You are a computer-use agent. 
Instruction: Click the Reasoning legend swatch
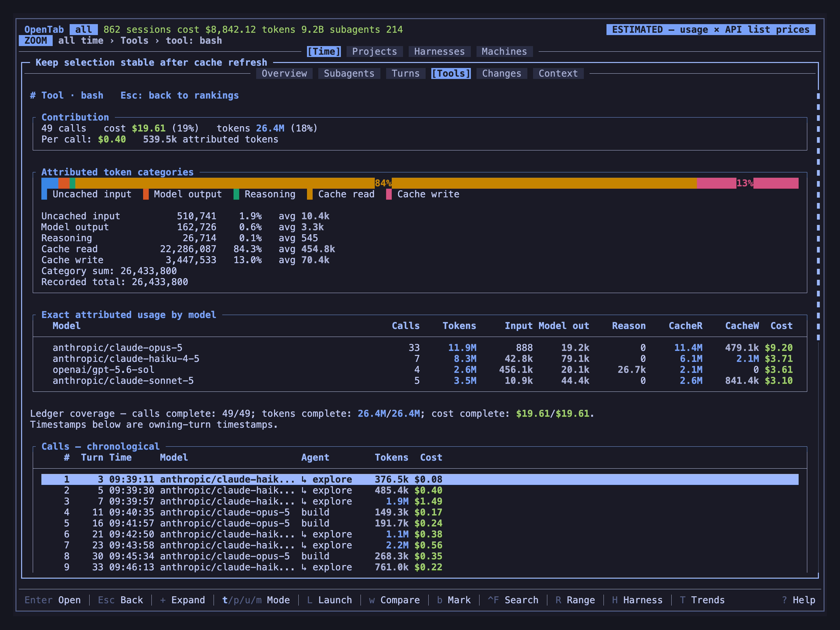[236, 194]
